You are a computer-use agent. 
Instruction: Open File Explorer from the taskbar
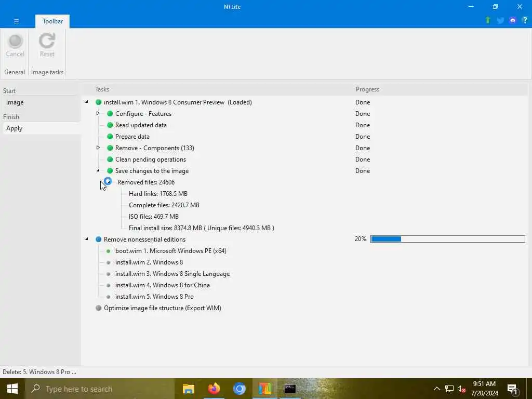pos(188,389)
